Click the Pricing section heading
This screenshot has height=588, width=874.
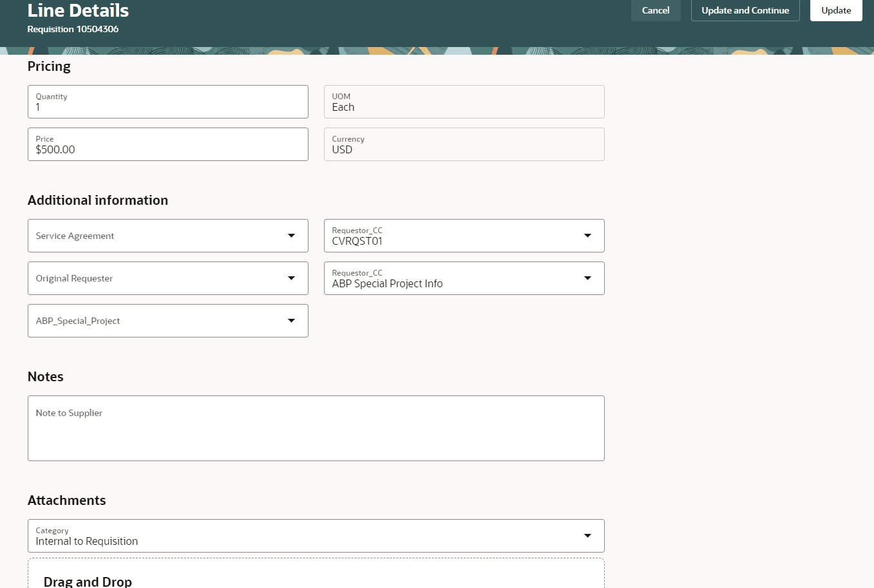click(x=49, y=66)
